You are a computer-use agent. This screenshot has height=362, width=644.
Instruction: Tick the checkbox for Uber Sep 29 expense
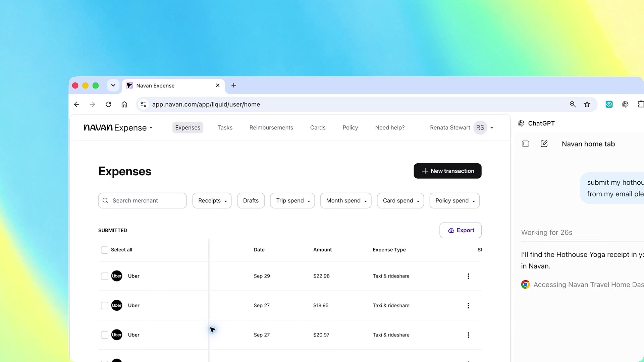tap(105, 276)
